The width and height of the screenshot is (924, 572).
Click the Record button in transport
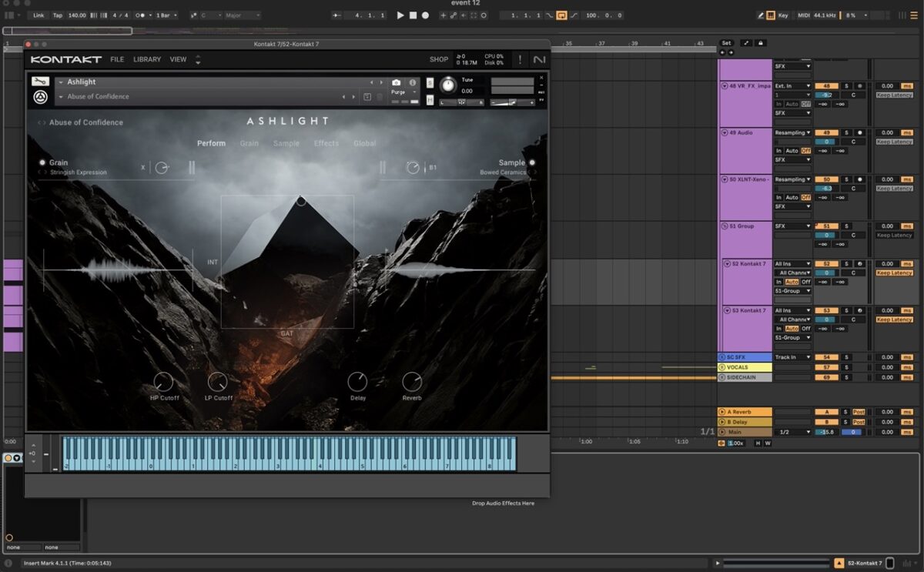425,15
